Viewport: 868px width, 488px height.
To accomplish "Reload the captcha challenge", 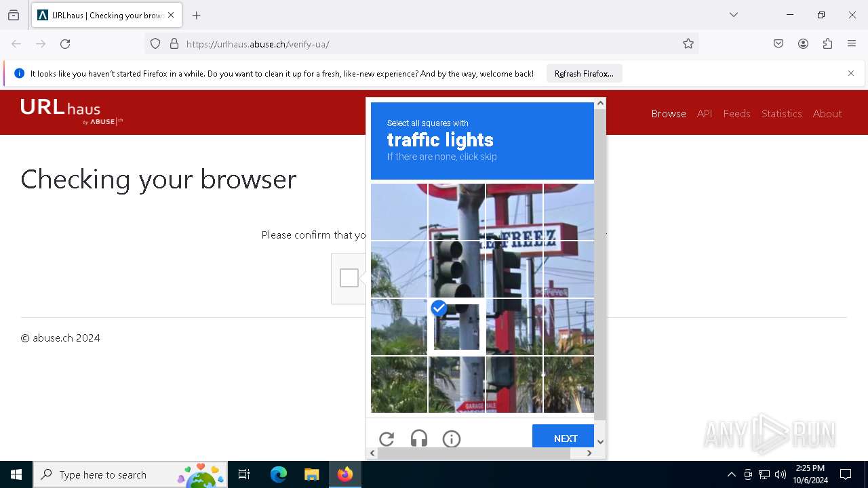I will [387, 439].
